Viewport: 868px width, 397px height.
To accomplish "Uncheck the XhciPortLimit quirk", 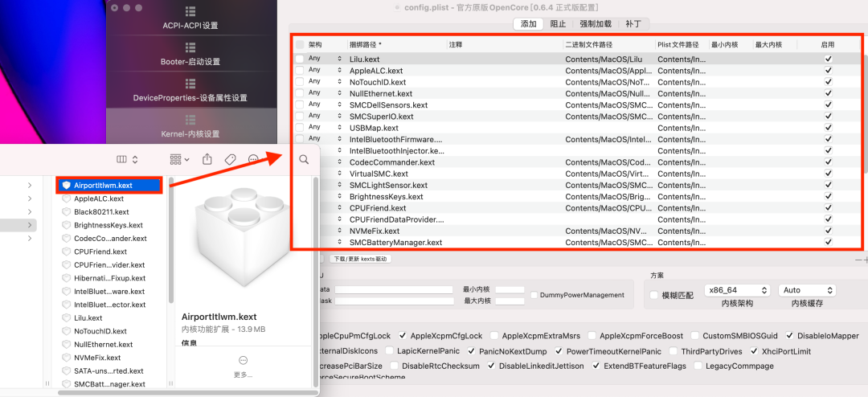I will coord(755,351).
